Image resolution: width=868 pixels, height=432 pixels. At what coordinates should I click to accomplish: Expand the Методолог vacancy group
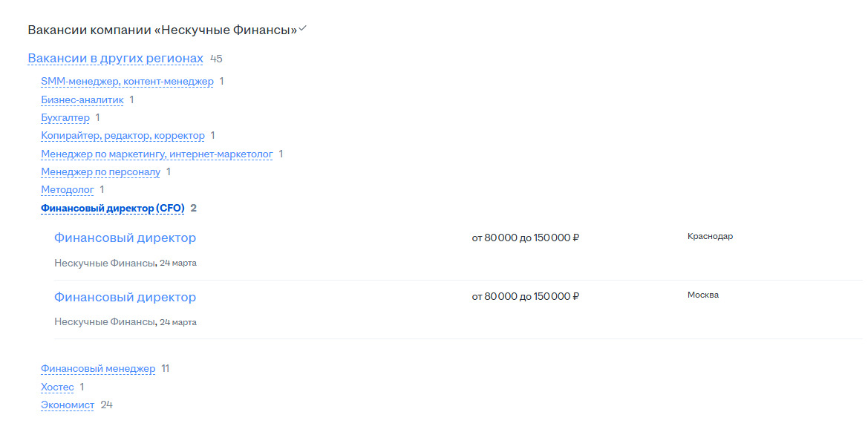[68, 190]
